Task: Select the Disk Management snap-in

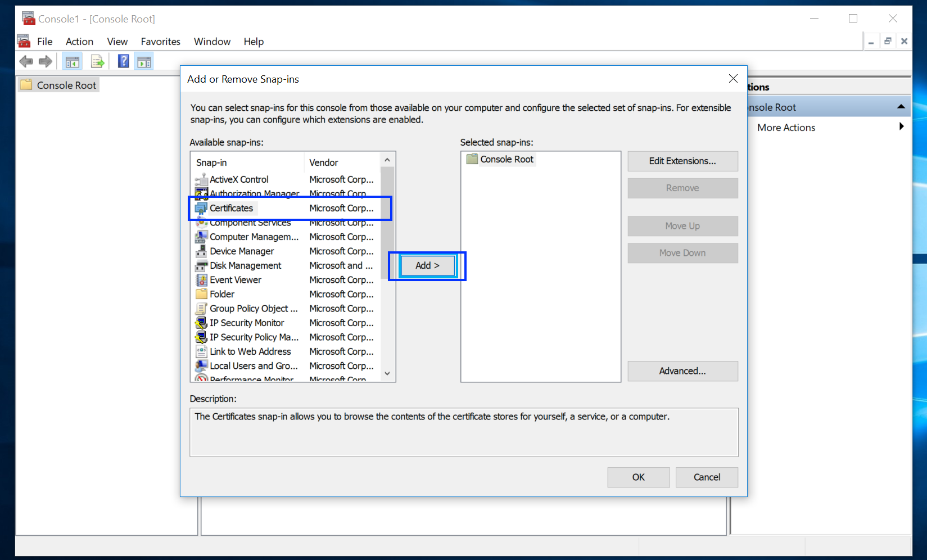Action: (x=245, y=265)
